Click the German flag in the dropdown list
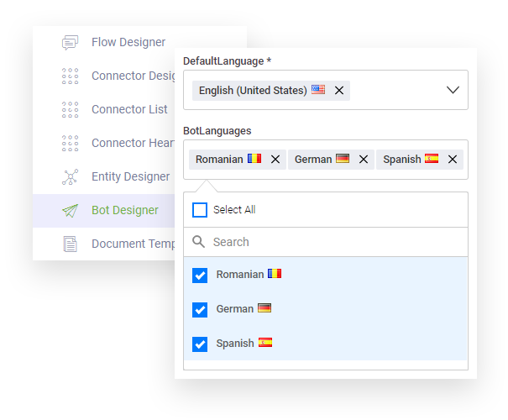Image resolution: width=508 pixels, height=420 pixels. coord(264,308)
